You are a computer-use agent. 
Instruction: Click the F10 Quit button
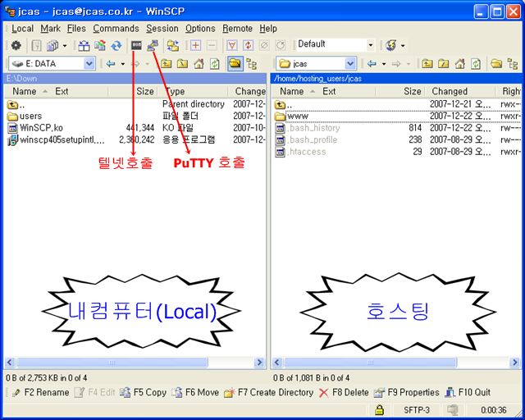click(x=468, y=392)
